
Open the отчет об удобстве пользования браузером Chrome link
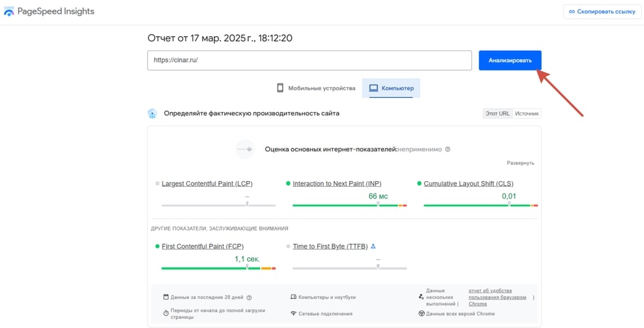[497, 297]
